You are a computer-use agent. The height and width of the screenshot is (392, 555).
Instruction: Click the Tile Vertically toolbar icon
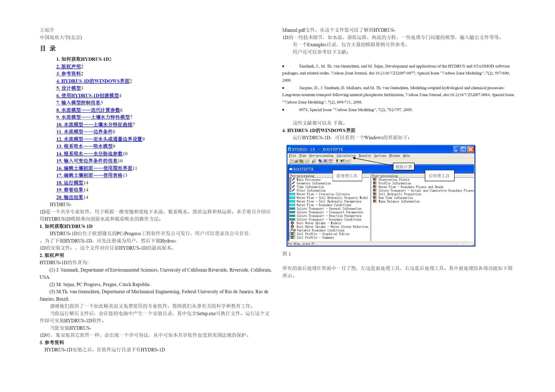(330, 161)
